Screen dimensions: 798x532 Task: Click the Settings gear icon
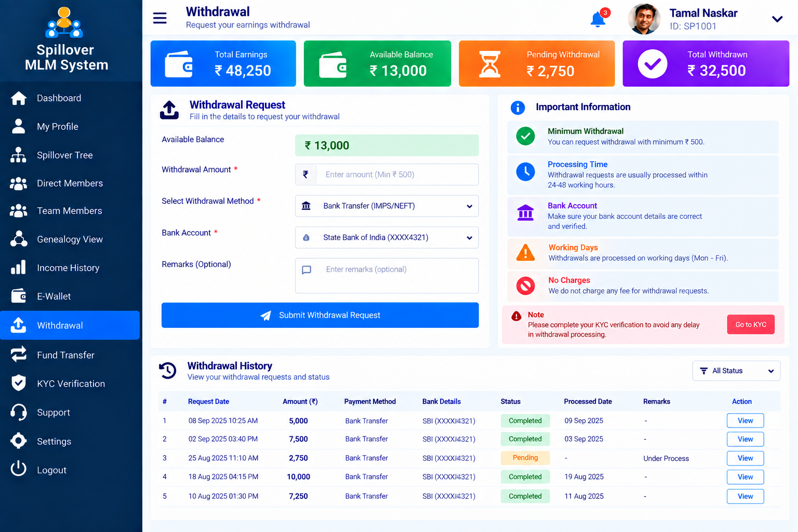(19, 441)
